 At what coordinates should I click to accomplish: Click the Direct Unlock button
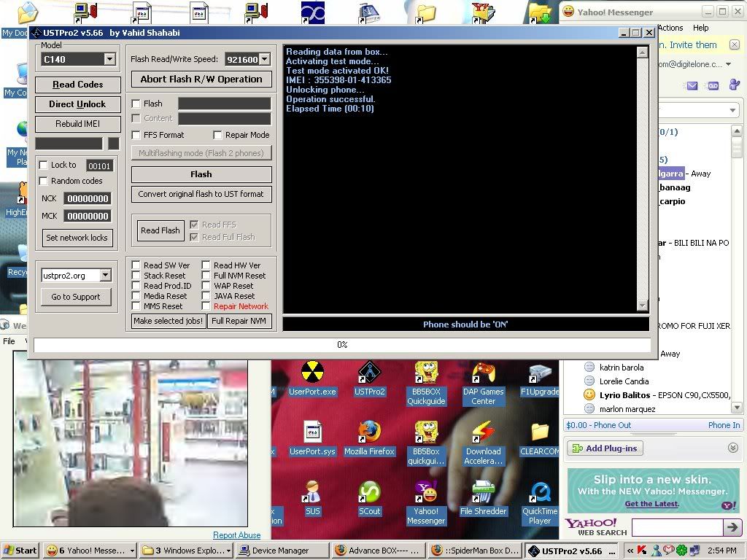click(77, 104)
